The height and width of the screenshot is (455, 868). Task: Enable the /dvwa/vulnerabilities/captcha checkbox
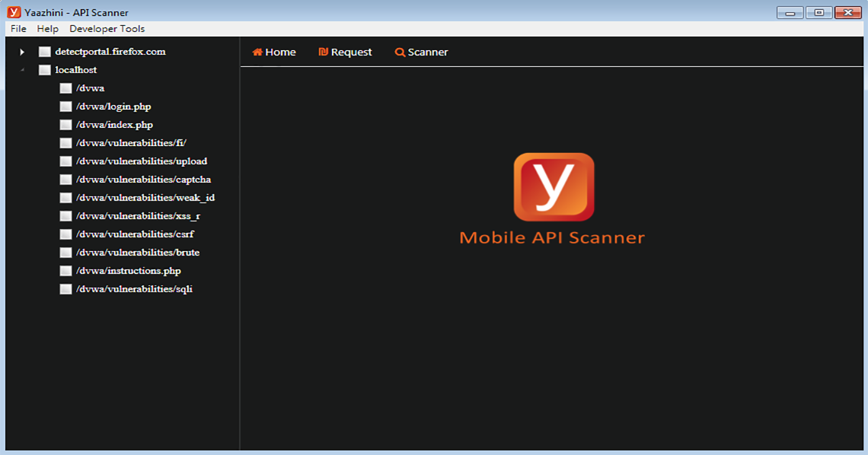[x=66, y=180]
